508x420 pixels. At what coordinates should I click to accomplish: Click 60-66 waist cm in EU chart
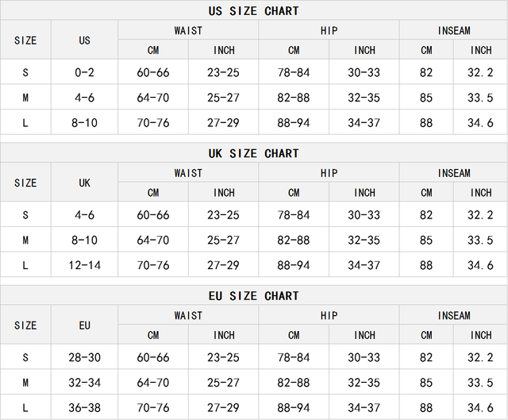coord(153,357)
